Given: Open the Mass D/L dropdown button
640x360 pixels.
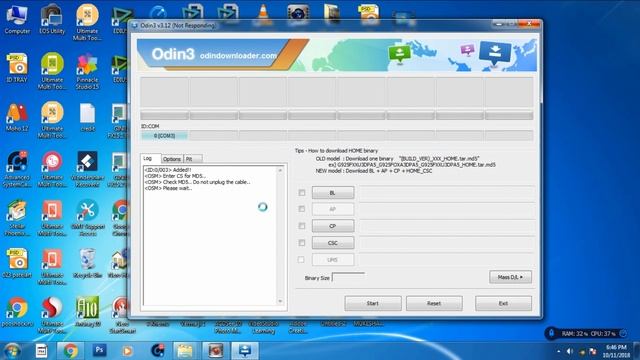Looking at the screenshot, I should [x=510, y=277].
